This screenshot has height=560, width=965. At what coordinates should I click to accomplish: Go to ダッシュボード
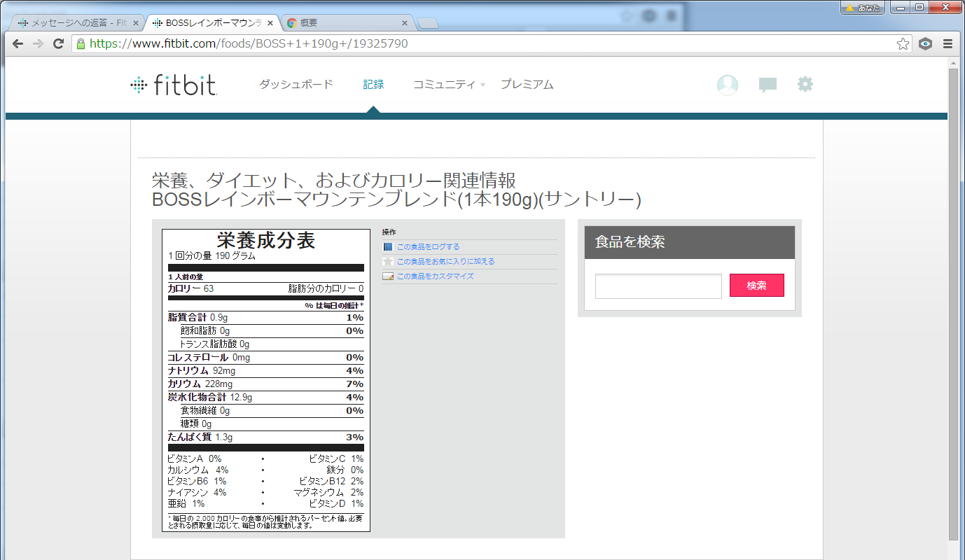[296, 85]
